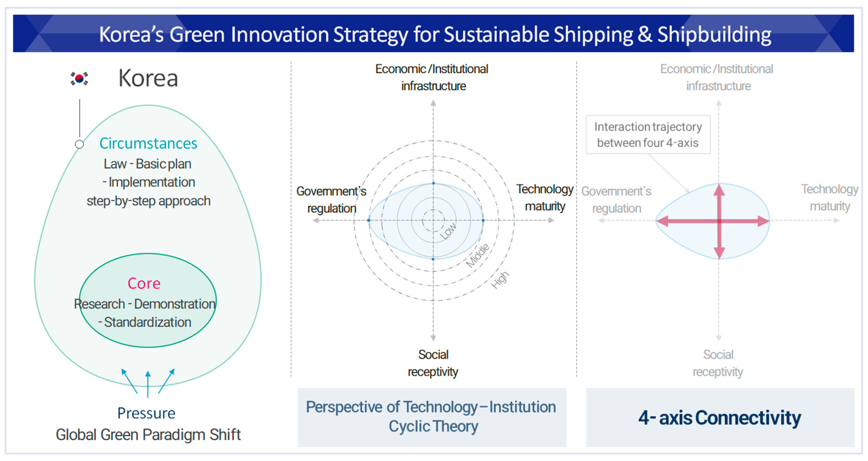Viewport: 868px width, 461px height.
Task: Click the black Social receptivity label, center diagram
Action: pos(433,363)
